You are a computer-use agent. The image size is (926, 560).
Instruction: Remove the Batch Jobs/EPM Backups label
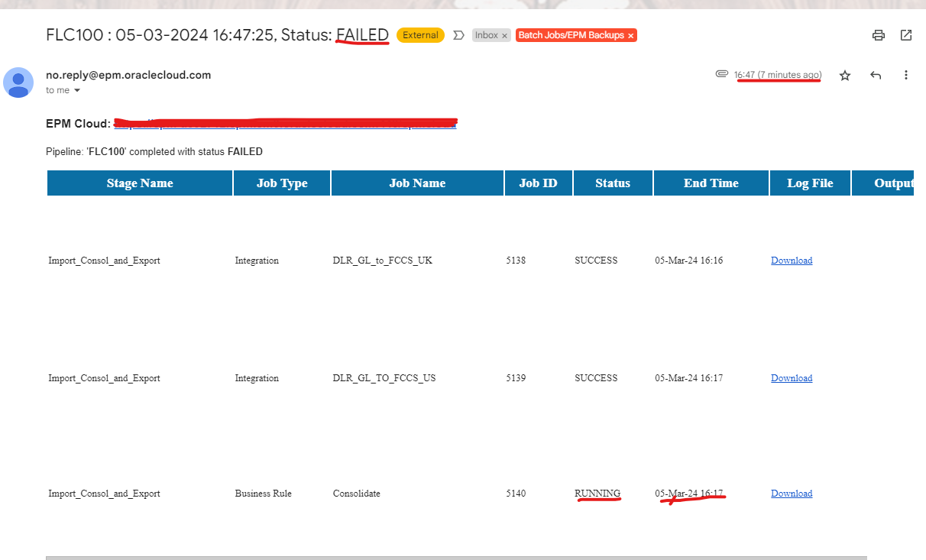630,36
